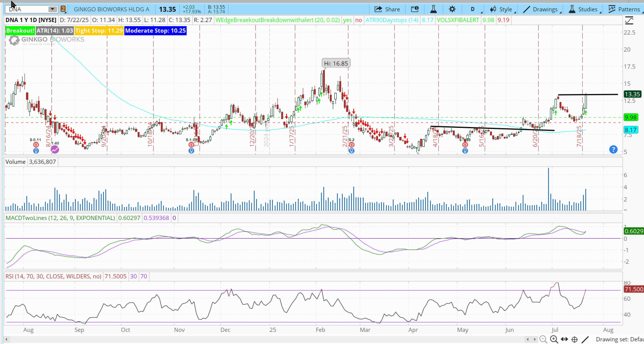The width and height of the screenshot is (644, 344).
Task: Click the Volume study label
Action: click(16, 162)
